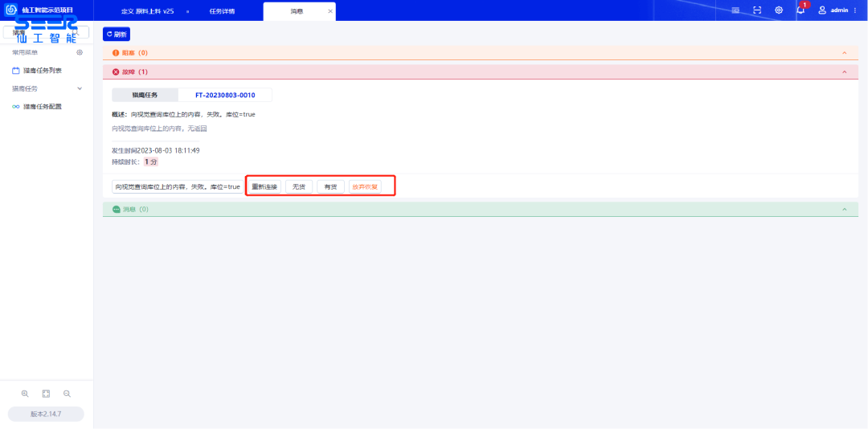Click the screen icon left of fullscreen icon
This screenshot has width=868, height=429.
[736, 10]
